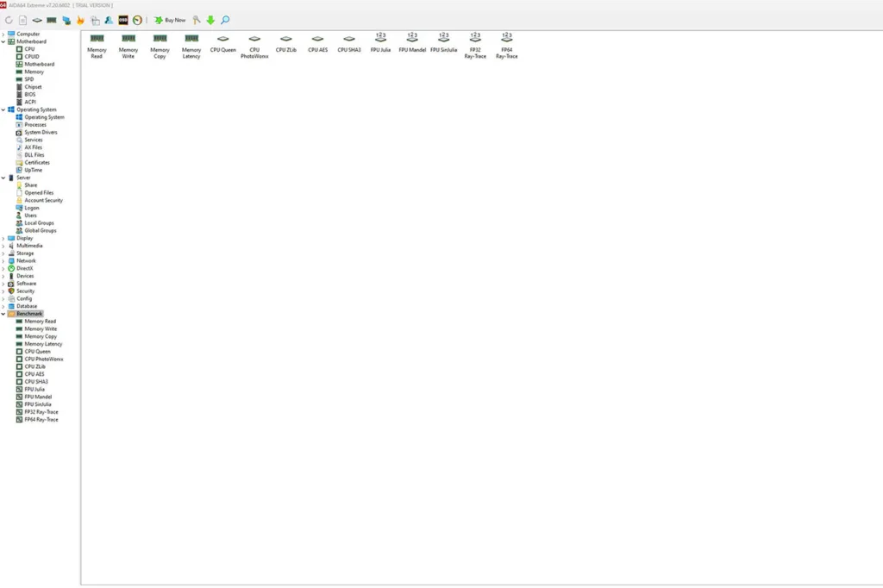The width and height of the screenshot is (883, 588).
Task: Open the gauge icon in the toolbar
Action: click(x=137, y=21)
